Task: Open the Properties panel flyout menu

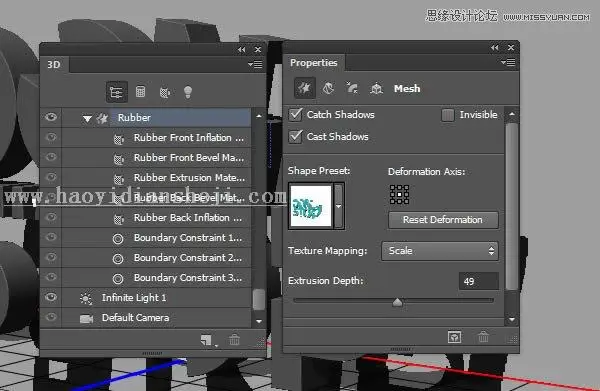Action: 508,62
